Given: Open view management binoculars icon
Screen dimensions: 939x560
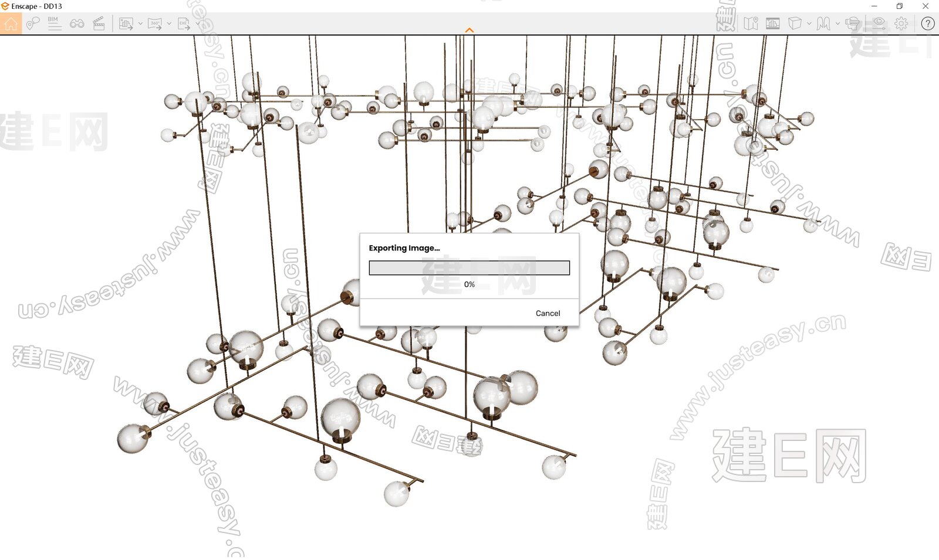Looking at the screenshot, I should pos(77,23).
